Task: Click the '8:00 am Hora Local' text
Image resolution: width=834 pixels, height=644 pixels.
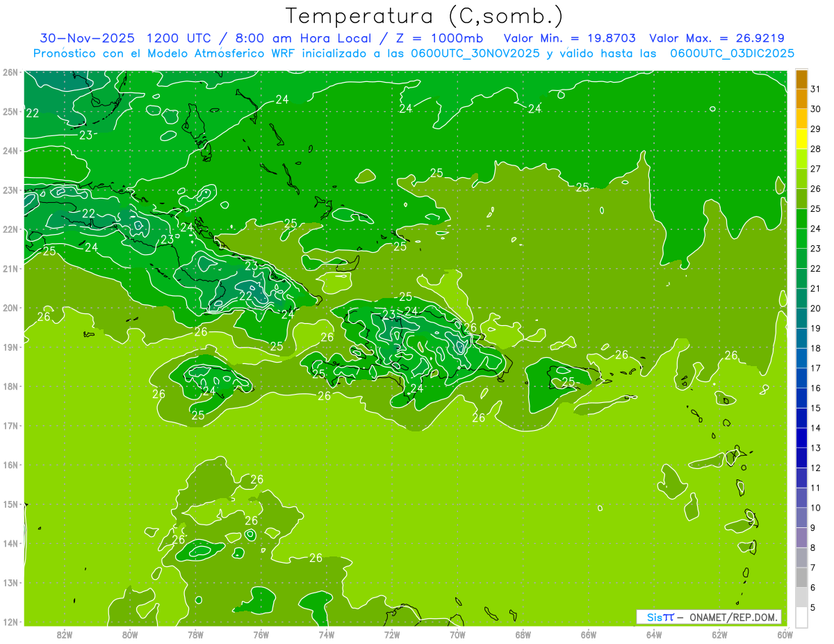Action: pos(301,38)
